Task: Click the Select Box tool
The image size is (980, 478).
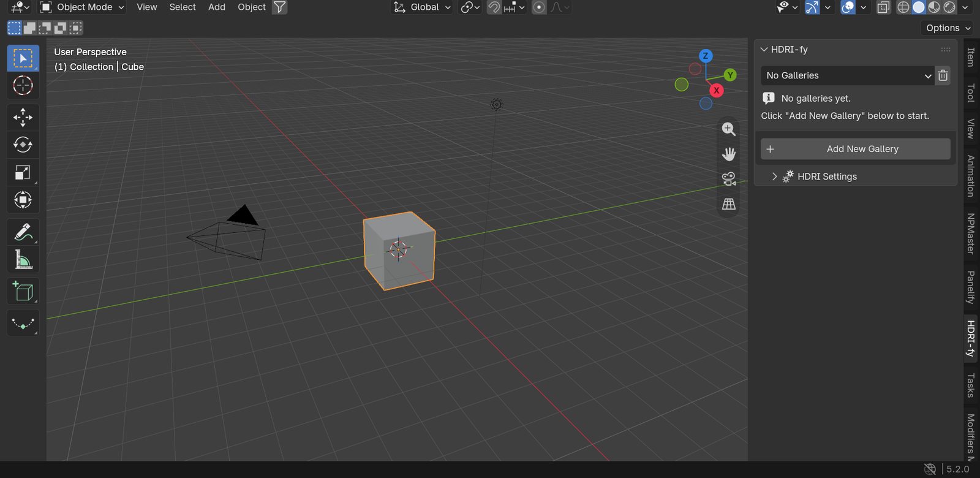Action: click(23, 58)
